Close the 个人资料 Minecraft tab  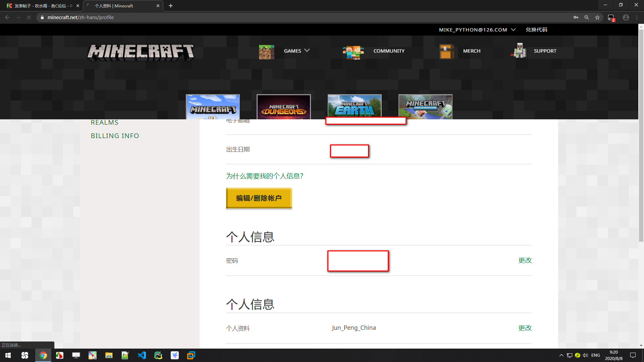158,6
